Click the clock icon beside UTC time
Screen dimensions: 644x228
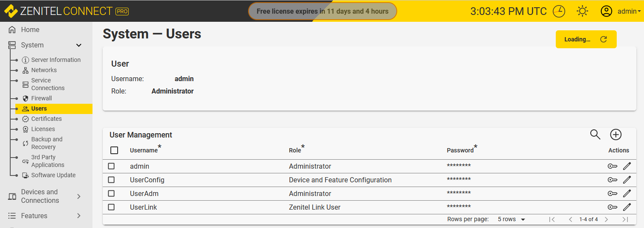[x=559, y=12]
